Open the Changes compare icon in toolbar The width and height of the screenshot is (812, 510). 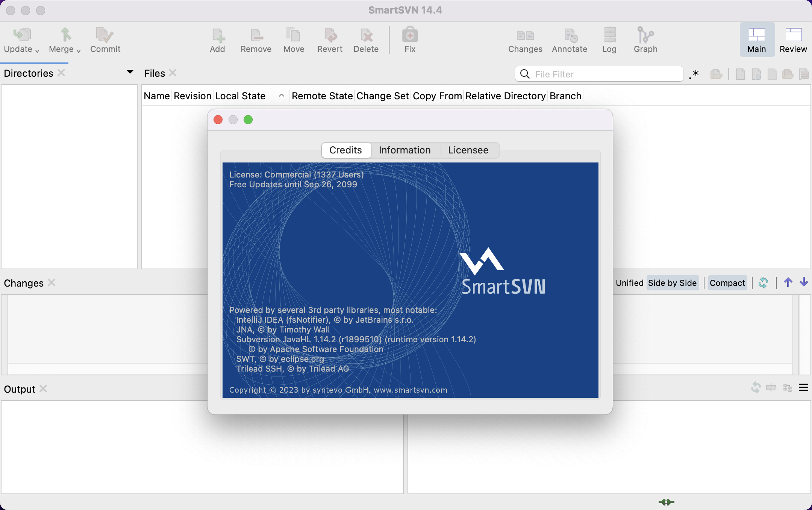click(525, 35)
